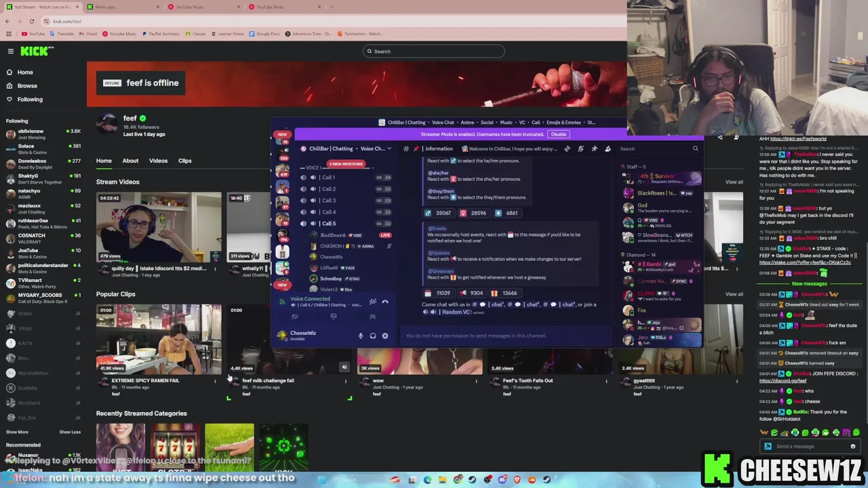
Task: Click Send a message field in Kick chat
Action: coord(810,447)
